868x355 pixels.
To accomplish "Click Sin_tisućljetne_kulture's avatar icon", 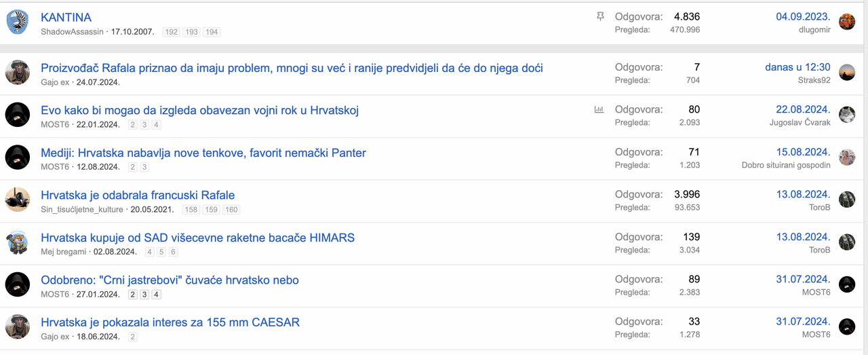I will click(x=18, y=200).
